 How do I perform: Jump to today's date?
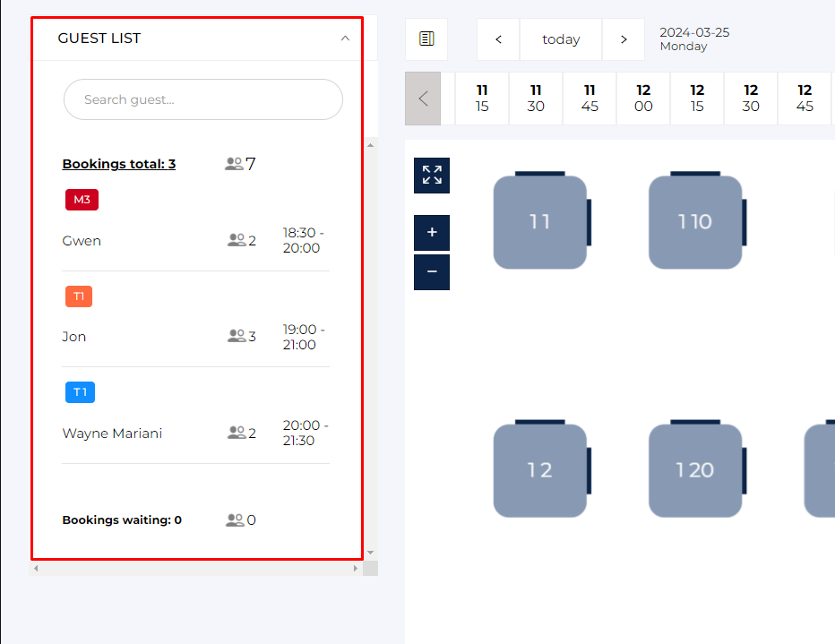(x=561, y=39)
